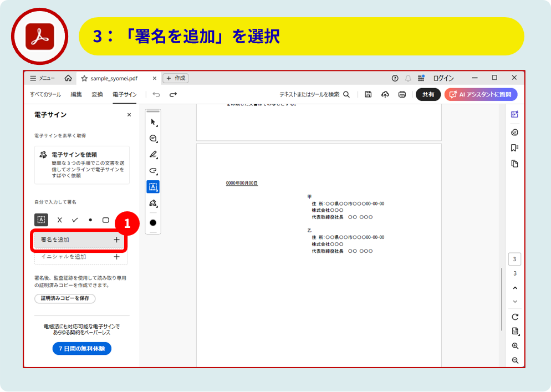
Task: Click the save (floppy disk) icon
Action: coord(368,94)
